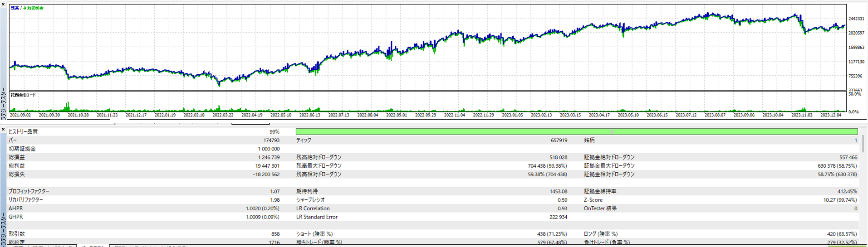Click the green ヒストリー品質 quality bar
The image size is (868, 247).
[x=577, y=131]
